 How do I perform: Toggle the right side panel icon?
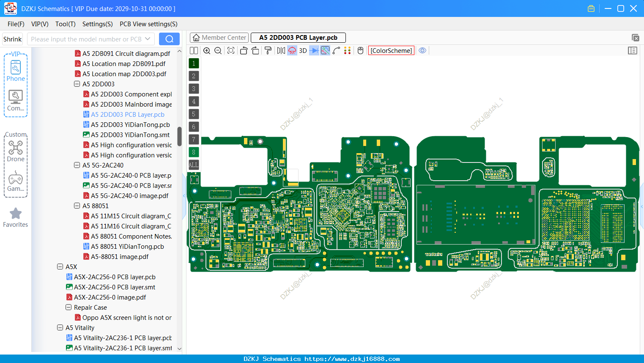coord(633,50)
